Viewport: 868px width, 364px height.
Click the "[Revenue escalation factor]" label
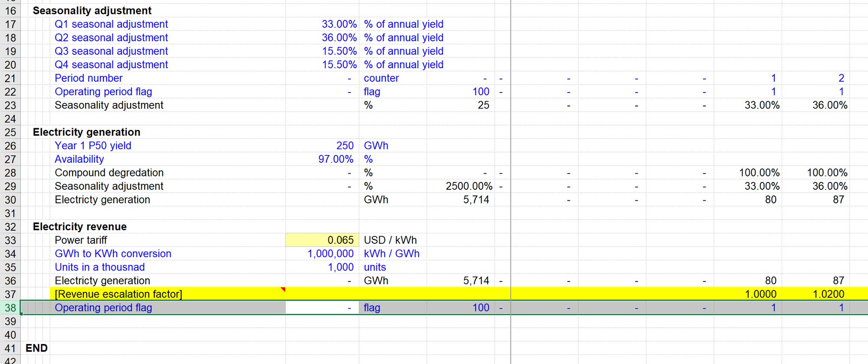(118, 294)
